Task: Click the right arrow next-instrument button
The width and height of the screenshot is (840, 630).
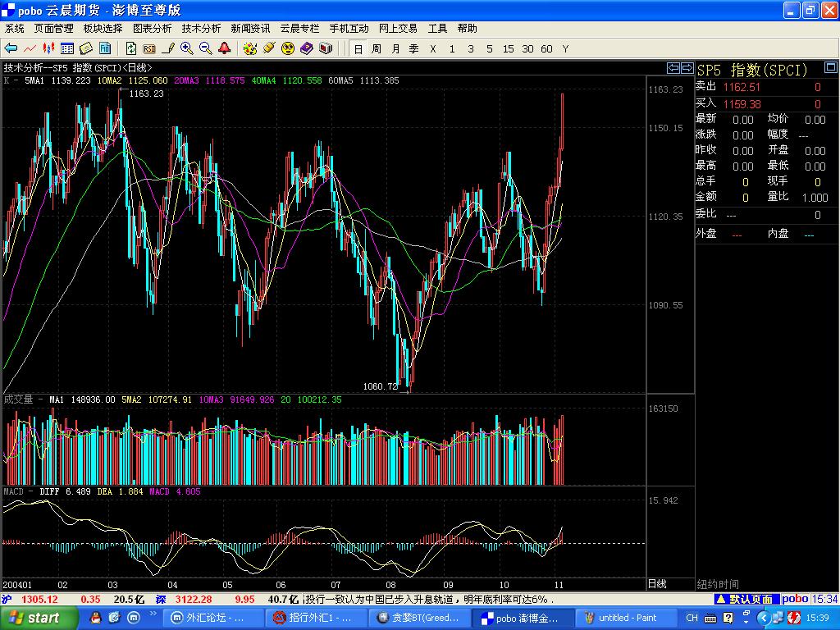Action: coord(686,68)
